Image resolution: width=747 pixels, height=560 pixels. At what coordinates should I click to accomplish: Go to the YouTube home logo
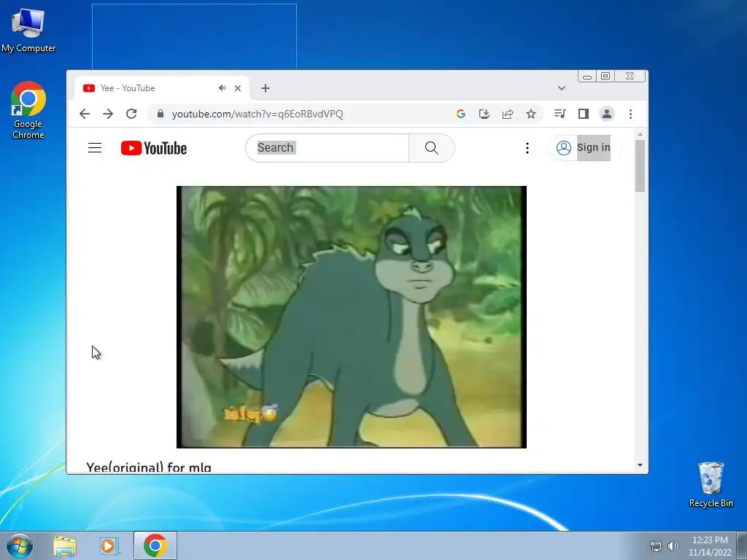[x=154, y=148]
